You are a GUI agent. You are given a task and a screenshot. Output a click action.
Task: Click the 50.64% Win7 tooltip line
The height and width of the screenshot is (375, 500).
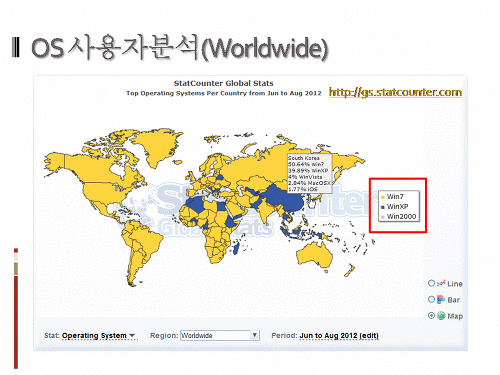tap(306, 164)
